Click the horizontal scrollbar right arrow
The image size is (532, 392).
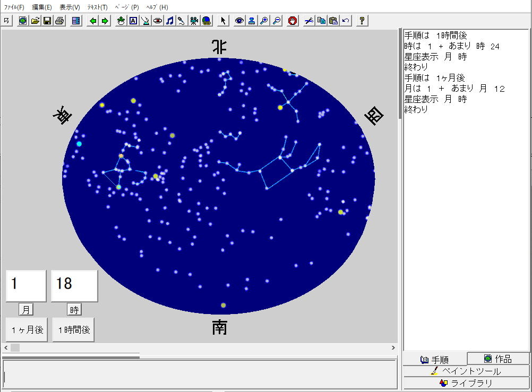393,348
